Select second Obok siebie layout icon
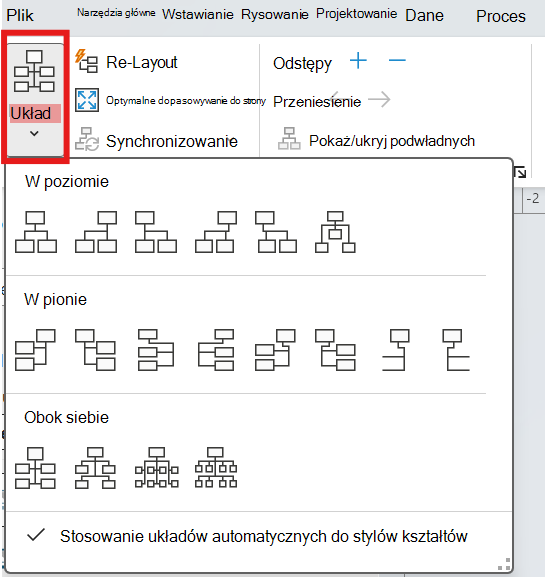Screen dimensions: 545x577 pyautogui.click(x=95, y=468)
